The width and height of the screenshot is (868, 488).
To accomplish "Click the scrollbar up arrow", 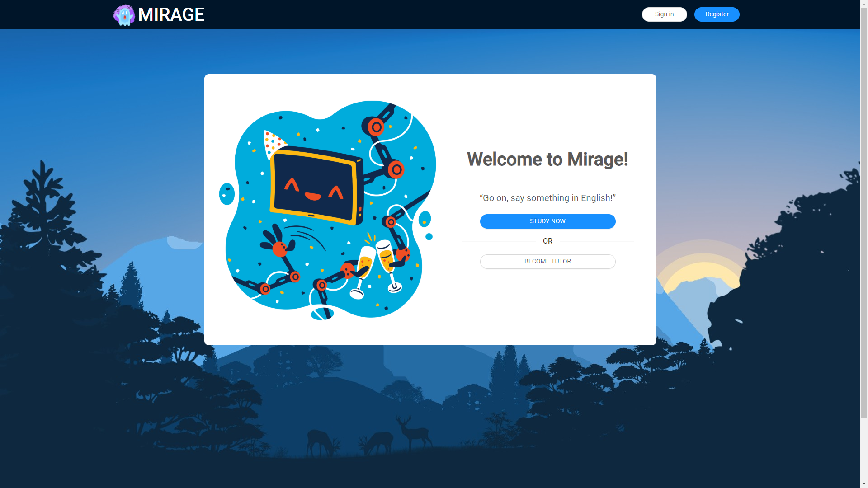I will pos(864,4).
